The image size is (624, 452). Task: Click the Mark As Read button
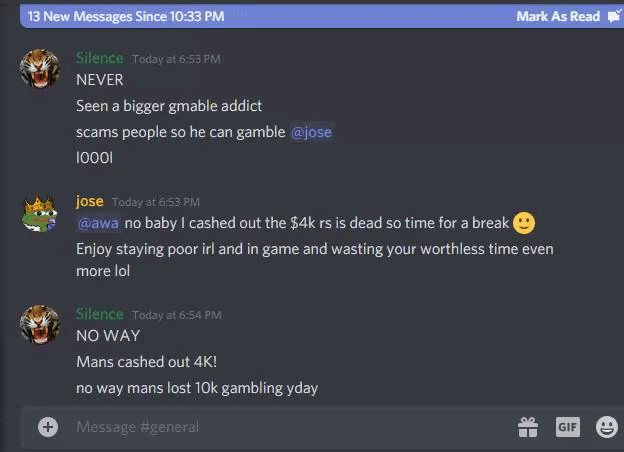pos(558,16)
